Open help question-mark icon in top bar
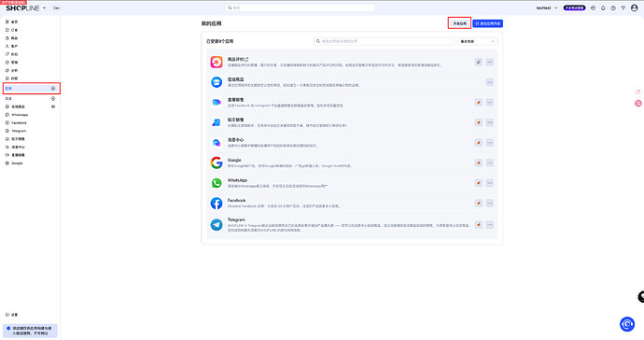 tap(613, 7)
